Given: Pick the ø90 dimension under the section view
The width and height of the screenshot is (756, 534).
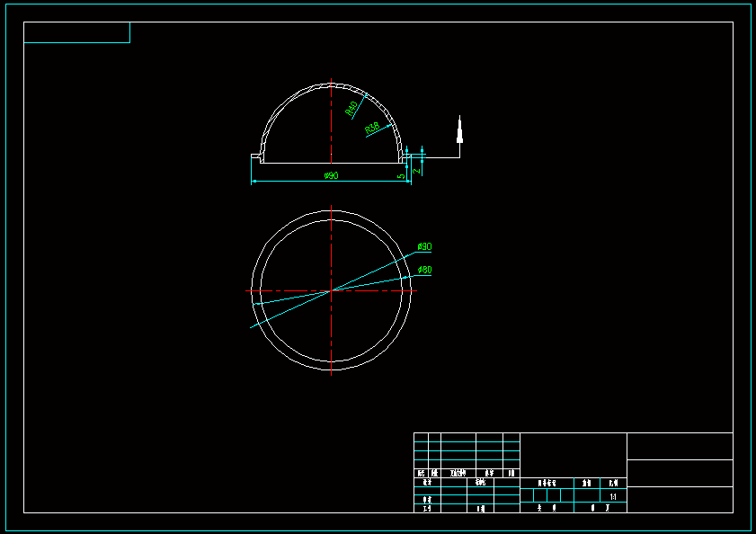Looking at the screenshot, I should [331, 175].
